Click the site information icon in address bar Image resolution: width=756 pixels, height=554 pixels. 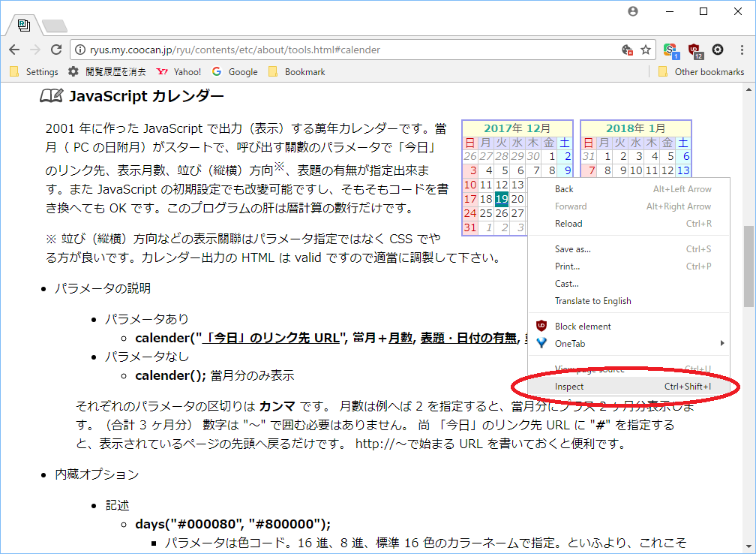[80, 50]
